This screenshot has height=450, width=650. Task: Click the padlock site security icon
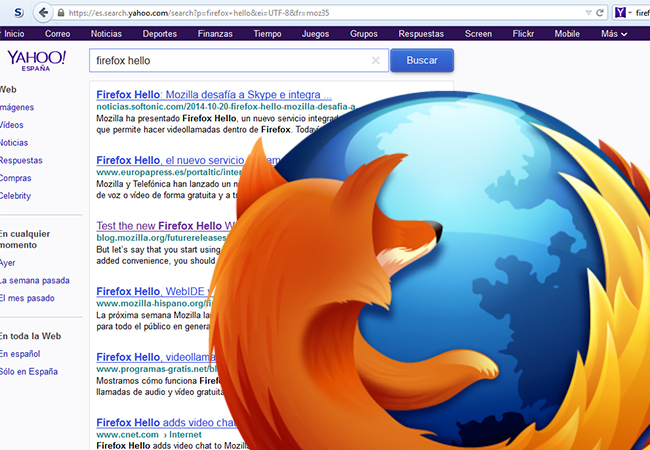tap(61, 13)
